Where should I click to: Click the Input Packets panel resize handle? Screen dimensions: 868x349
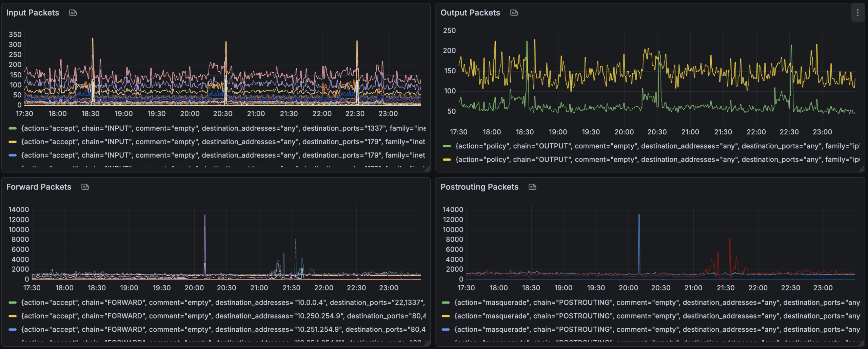click(x=427, y=169)
